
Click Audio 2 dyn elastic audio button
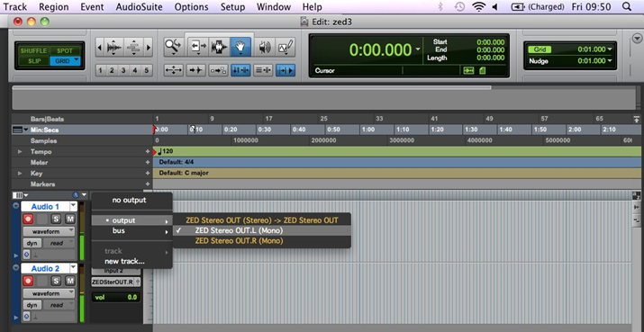pos(32,305)
